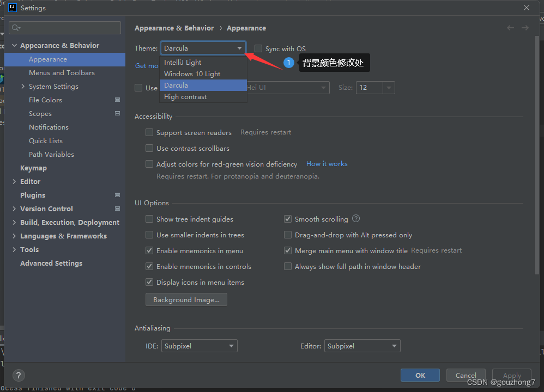The image size is (544, 392).
Task: Click the File Colors project-level icon
Action: point(117,100)
